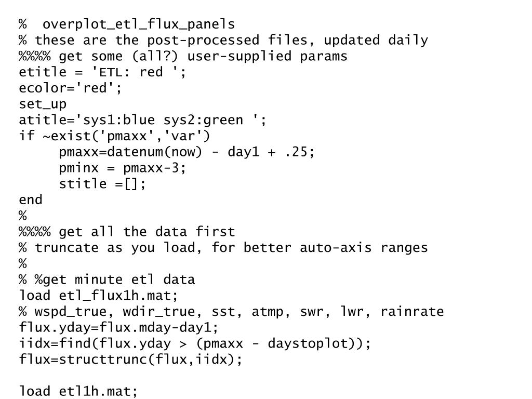Click the 'pminx = pmaxx-3' line
The image size is (532, 399).
[x=123, y=168]
